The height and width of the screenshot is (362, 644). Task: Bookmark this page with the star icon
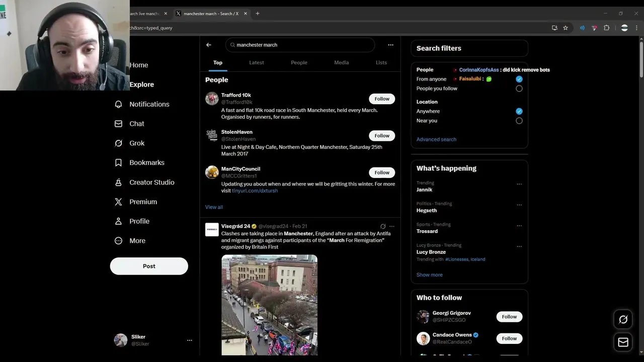tap(566, 28)
